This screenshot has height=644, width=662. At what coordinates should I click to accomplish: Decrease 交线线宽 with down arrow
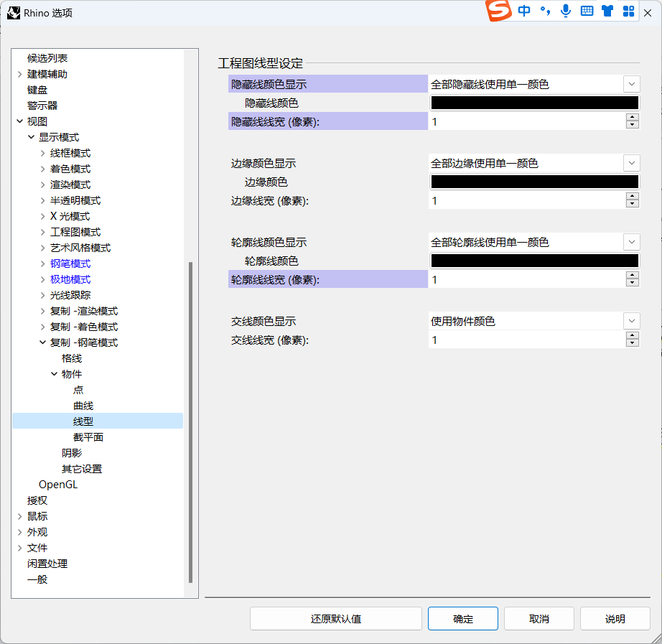[x=632, y=343]
